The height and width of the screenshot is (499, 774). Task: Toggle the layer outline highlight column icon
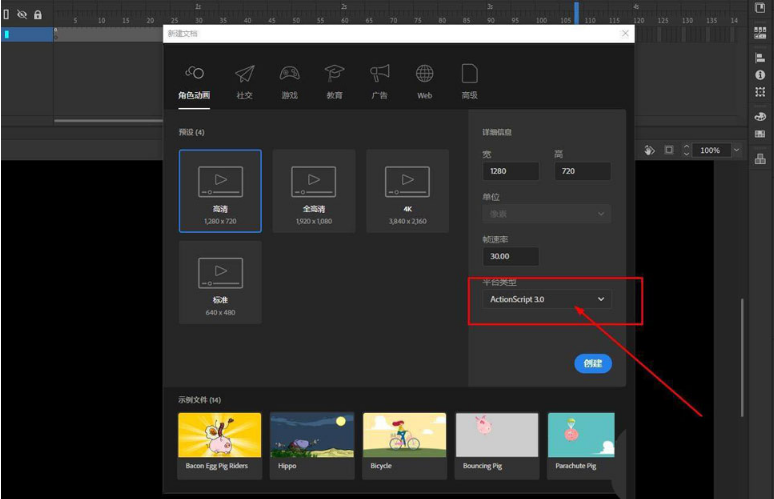(6, 14)
